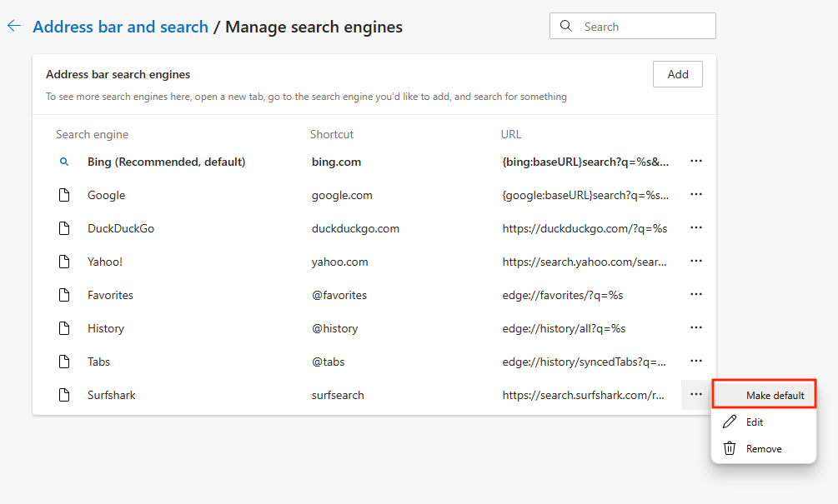Image resolution: width=838 pixels, height=504 pixels.
Task: Expand the three-dot menu for DuckDuckGo
Action: point(696,228)
